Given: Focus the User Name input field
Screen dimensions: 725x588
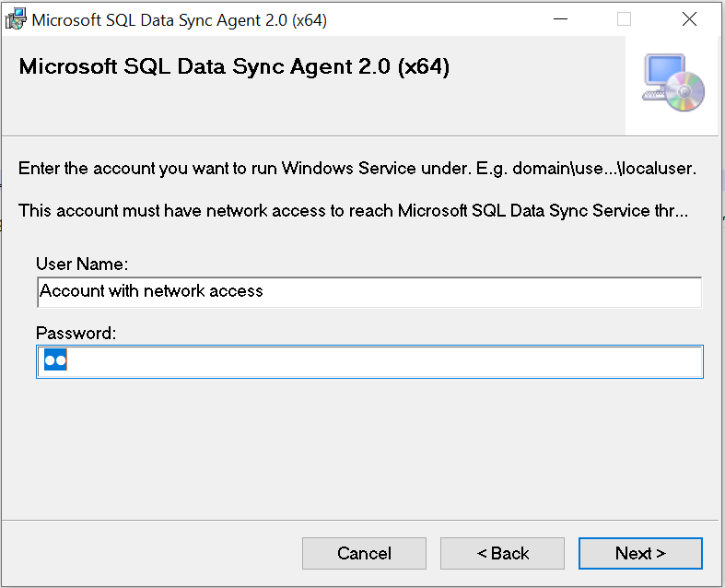Looking at the screenshot, I should (x=369, y=292).
